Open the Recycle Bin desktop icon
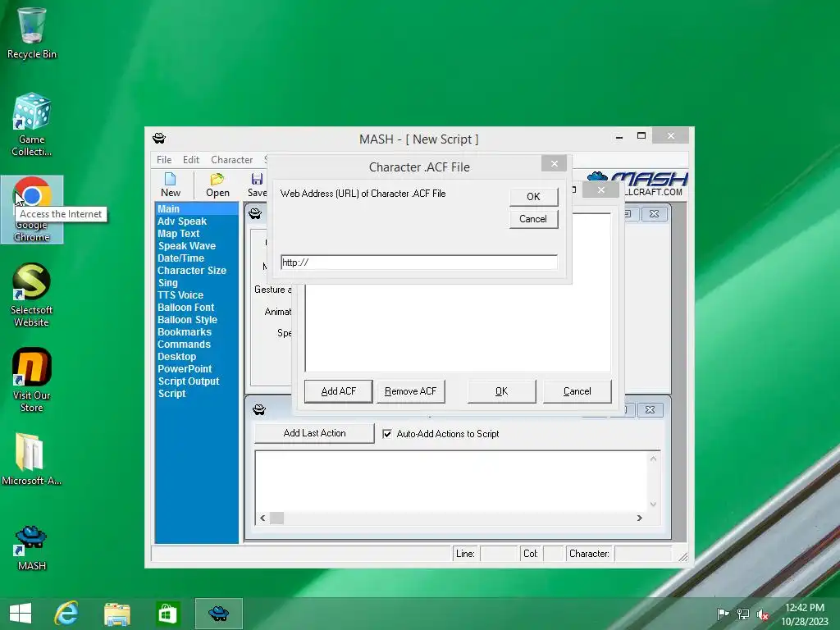840x630 pixels. point(32,32)
